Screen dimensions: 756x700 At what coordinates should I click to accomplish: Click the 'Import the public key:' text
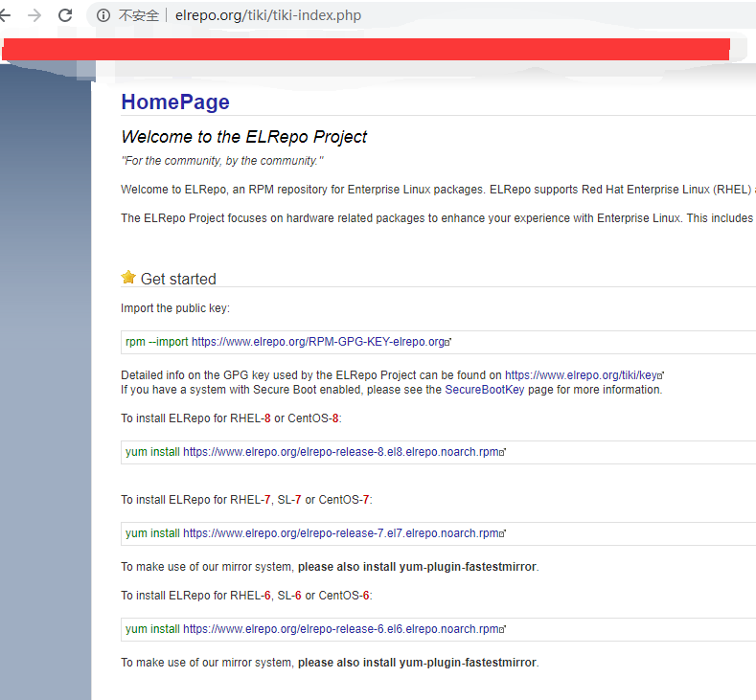[x=175, y=308]
